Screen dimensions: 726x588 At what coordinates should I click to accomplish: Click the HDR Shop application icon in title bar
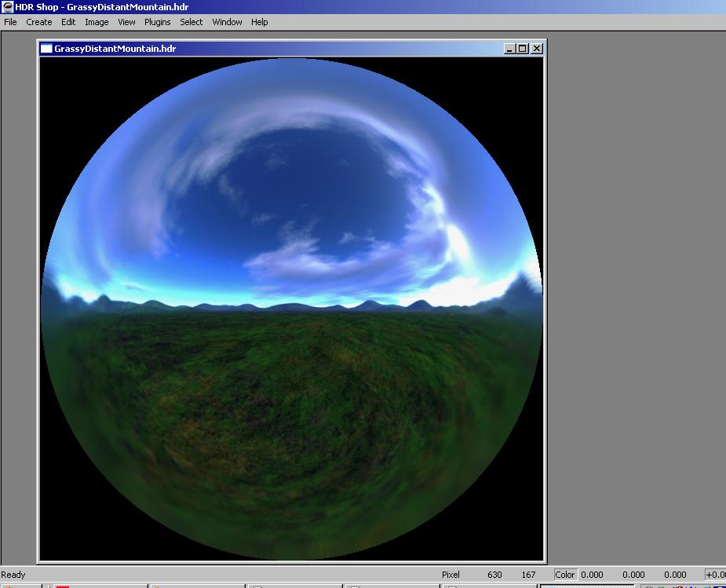7,6
